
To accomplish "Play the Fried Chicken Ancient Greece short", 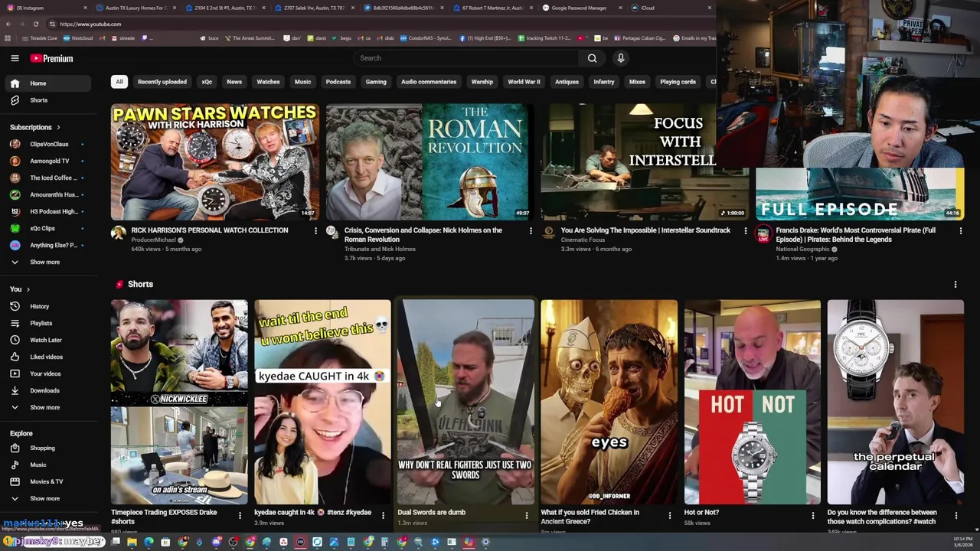I will click(x=609, y=403).
